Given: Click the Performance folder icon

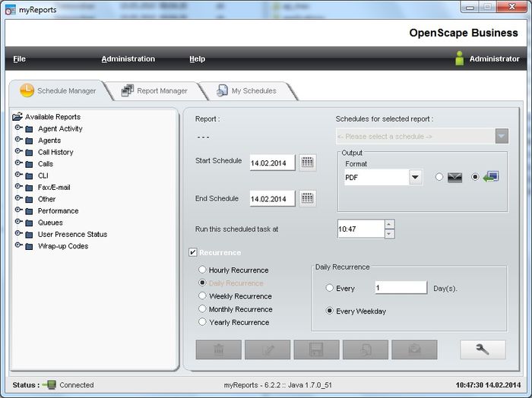Looking at the screenshot, I should tap(29, 211).
